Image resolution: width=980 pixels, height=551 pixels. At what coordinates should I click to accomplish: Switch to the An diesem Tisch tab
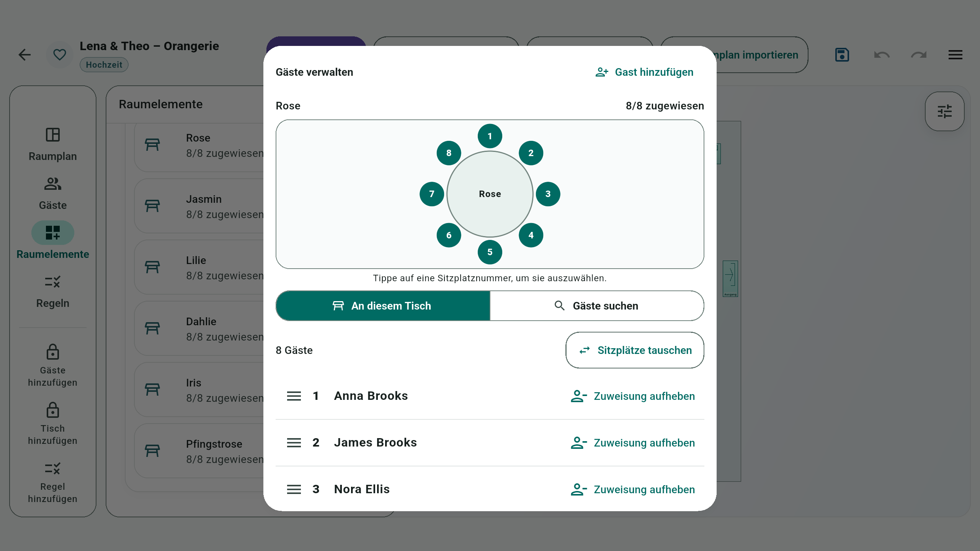(383, 306)
